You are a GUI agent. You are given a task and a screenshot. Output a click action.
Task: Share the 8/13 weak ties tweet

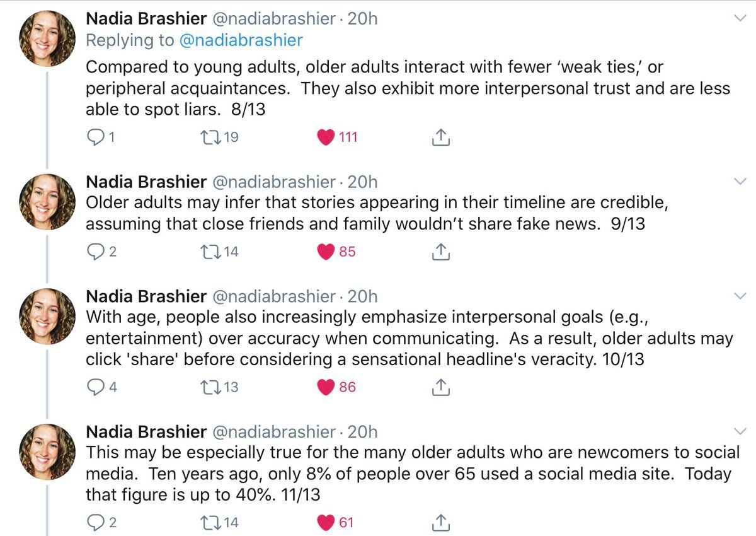[441, 136]
